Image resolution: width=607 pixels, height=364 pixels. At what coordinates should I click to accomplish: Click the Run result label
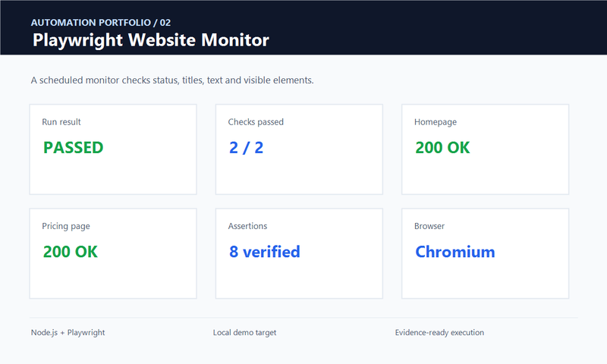pos(61,122)
